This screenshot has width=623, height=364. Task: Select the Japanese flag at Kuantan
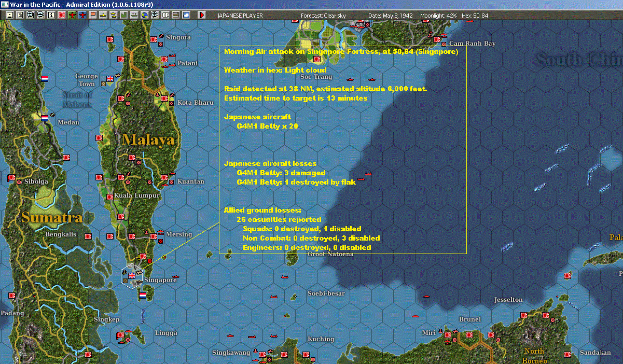[164, 177]
